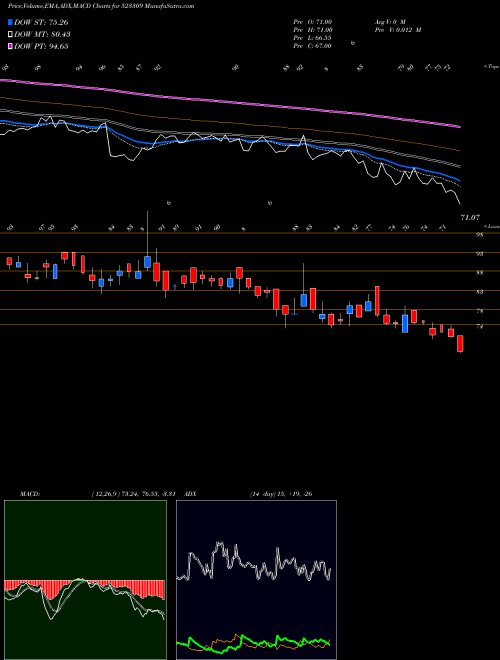500x660 pixels.
Task: Click the 'Pre H: 71.00' value
Action: [313, 30]
